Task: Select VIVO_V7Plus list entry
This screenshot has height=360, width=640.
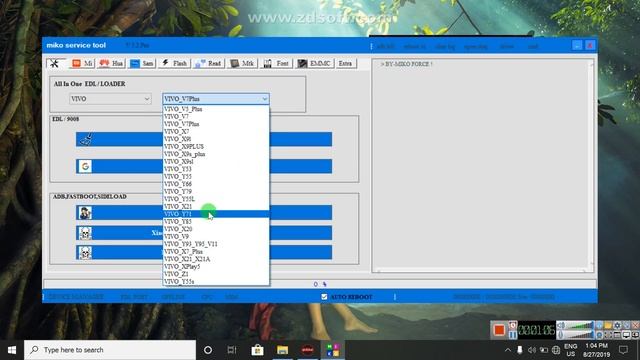Action: click(216, 124)
